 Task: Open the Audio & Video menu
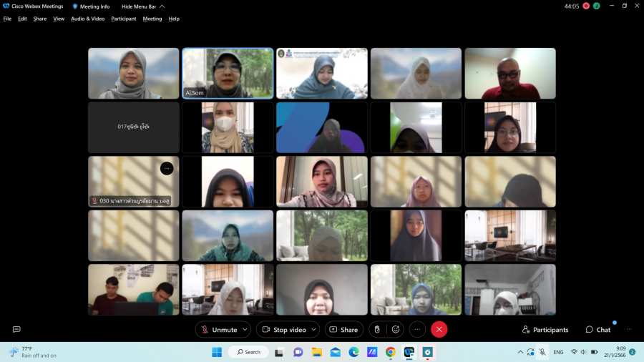pos(87,19)
